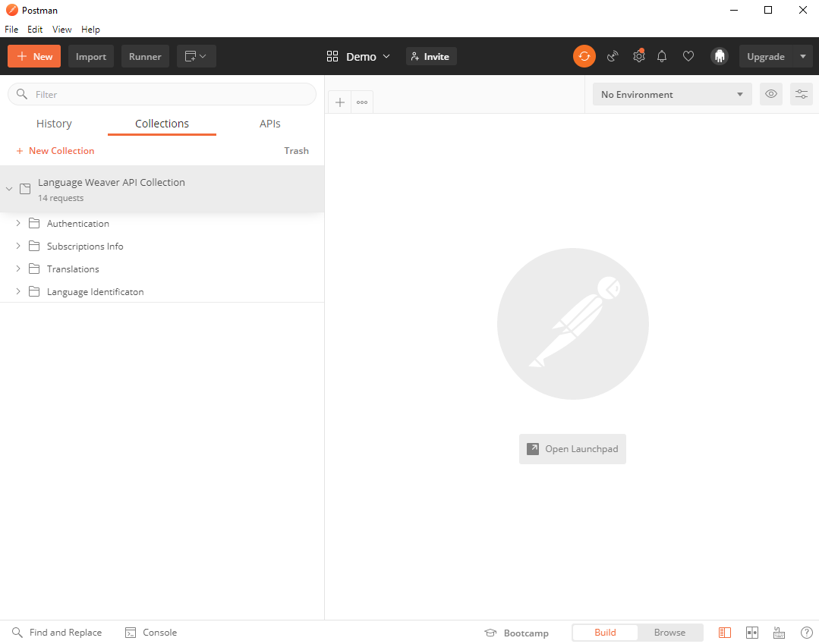Open the capture requests satellite icon

(613, 56)
